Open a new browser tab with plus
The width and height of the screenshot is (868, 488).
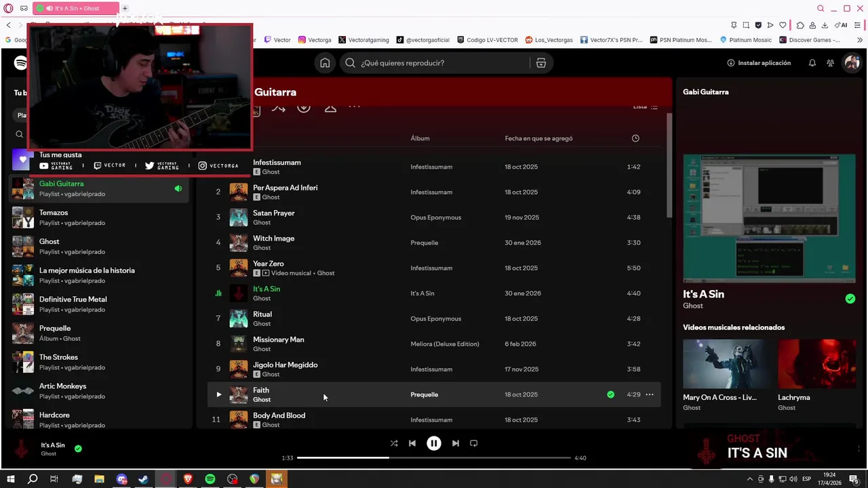(x=125, y=8)
